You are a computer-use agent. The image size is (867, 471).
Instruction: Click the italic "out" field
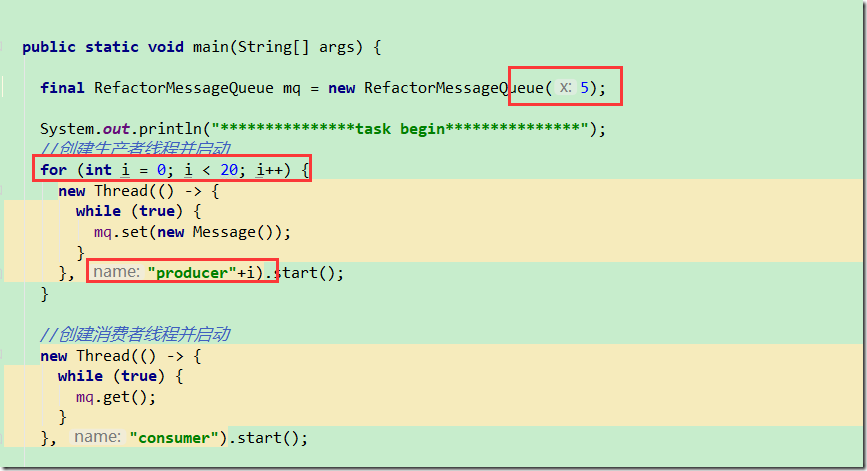(x=116, y=129)
